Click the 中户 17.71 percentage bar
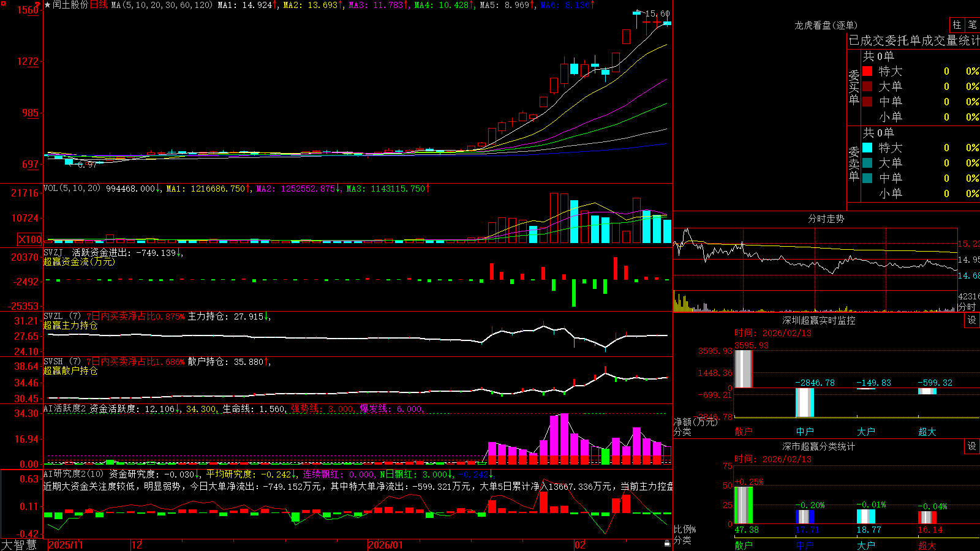This screenshot has height=551, width=980. pyautogui.click(x=805, y=517)
